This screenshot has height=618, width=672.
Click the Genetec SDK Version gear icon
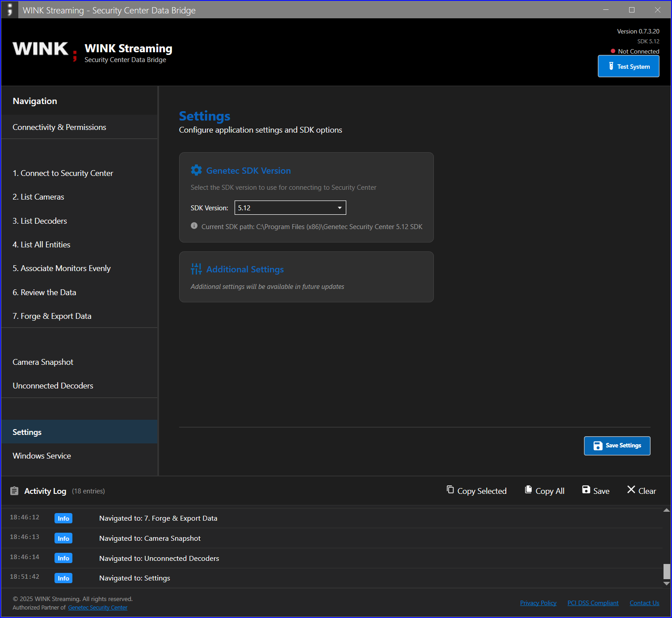coord(196,170)
